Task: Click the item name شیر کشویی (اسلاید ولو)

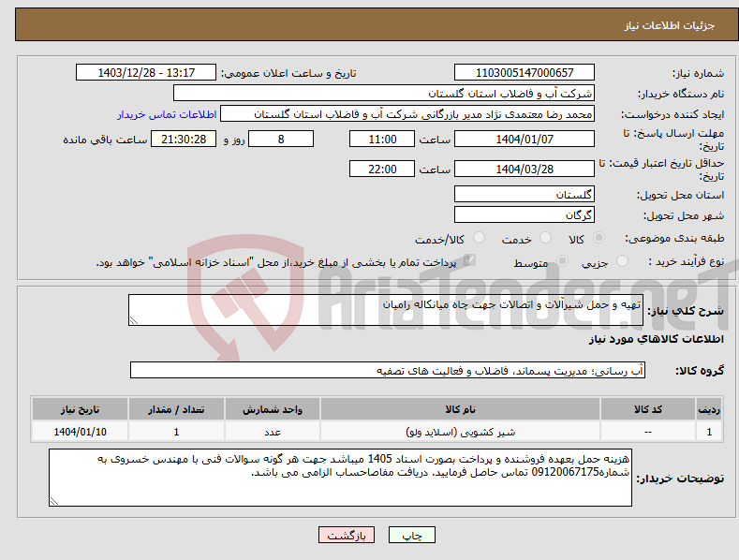Action: click(x=460, y=432)
